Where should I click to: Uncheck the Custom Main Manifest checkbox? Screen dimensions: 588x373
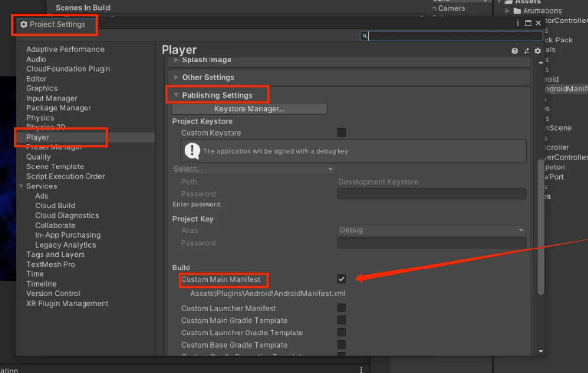point(341,279)
